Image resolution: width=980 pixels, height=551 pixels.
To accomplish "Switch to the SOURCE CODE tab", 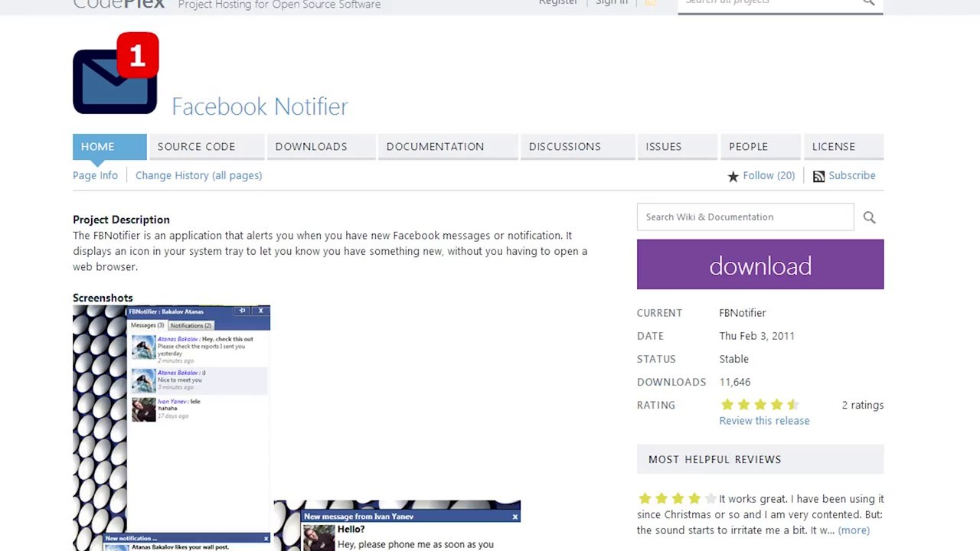I will pos(207,146).
